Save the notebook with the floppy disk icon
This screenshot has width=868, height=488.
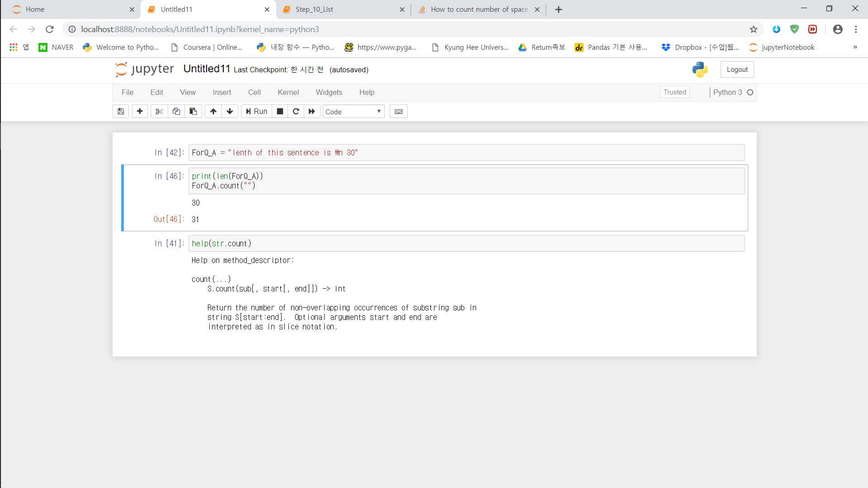coord(121,111)
